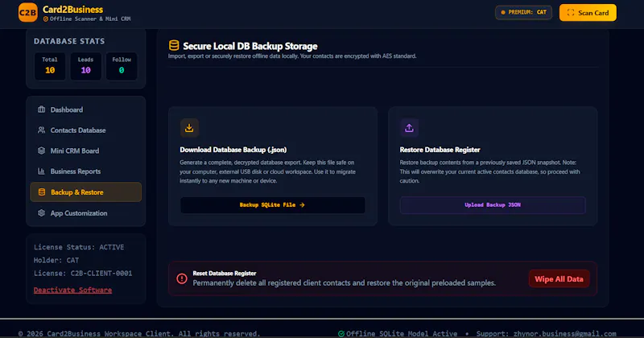Open Mini CRM Board
The image size is (644, 338).
(x=86, y=150)
